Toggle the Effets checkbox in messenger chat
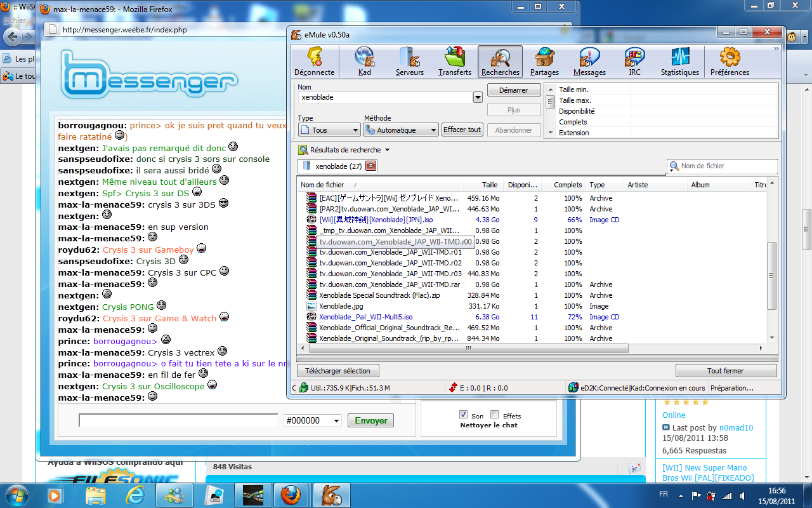The image size is (812, 508). [495, 415]
